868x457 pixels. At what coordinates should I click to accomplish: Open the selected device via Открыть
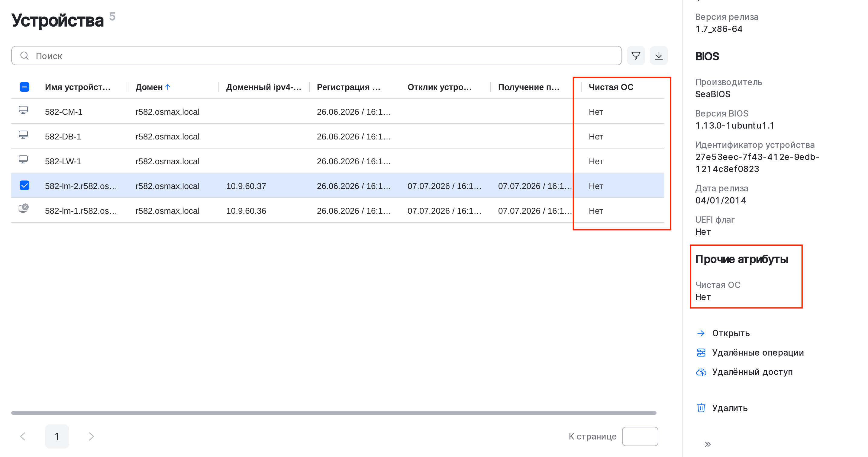(731, 333)
